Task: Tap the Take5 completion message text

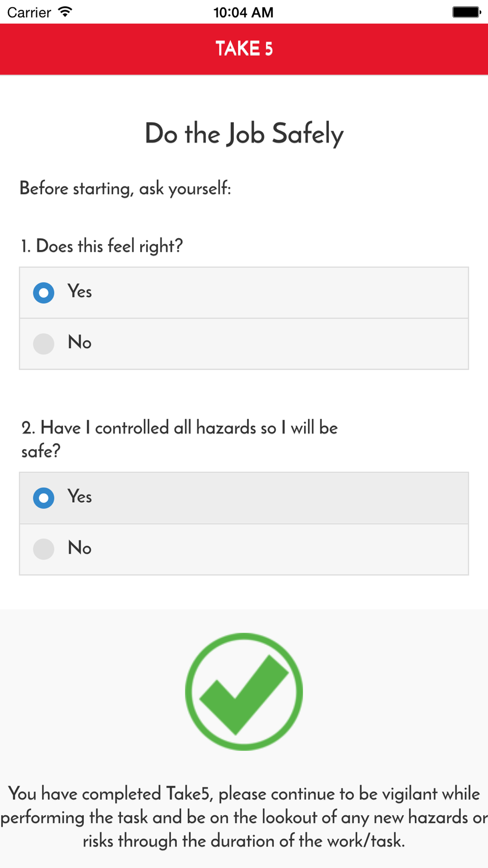Action: [244, 817]
